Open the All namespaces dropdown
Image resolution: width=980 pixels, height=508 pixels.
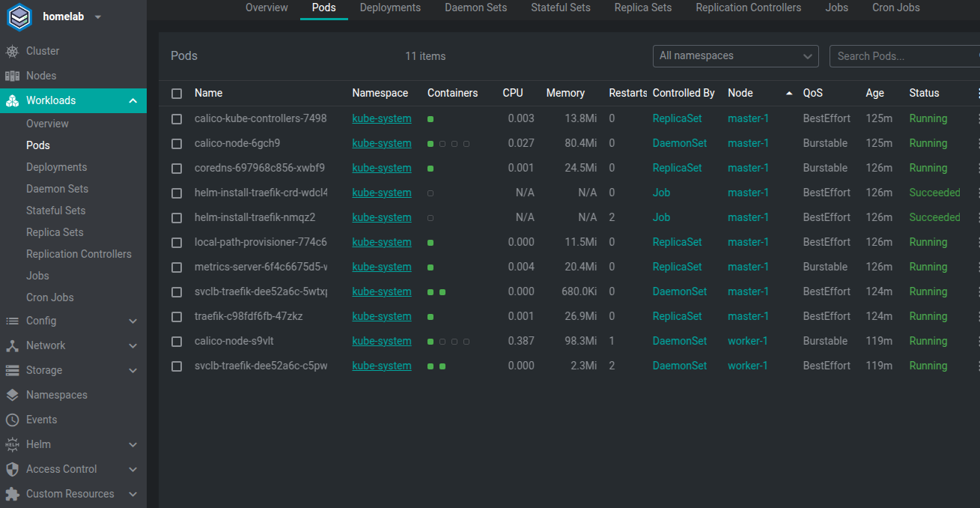click(736, 56)
